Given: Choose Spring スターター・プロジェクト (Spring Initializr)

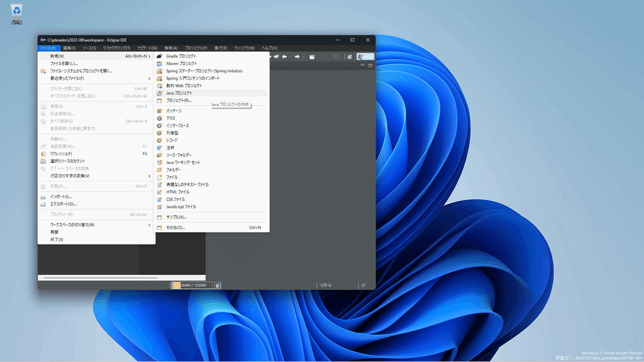Looking at the screenshot, I should tap(211, 71).
